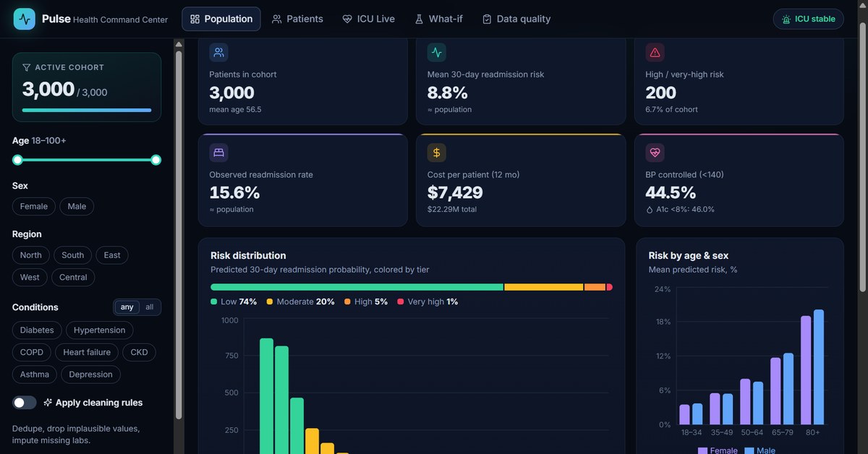Click the ICU stable siren icon
Screen dimensions: 868x454
[786, 19]
